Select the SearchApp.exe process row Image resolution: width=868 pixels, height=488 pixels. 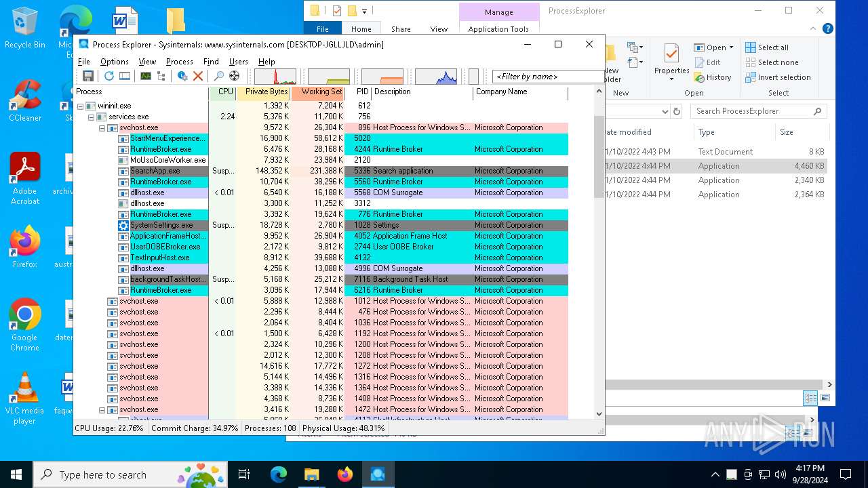[321, 171]
